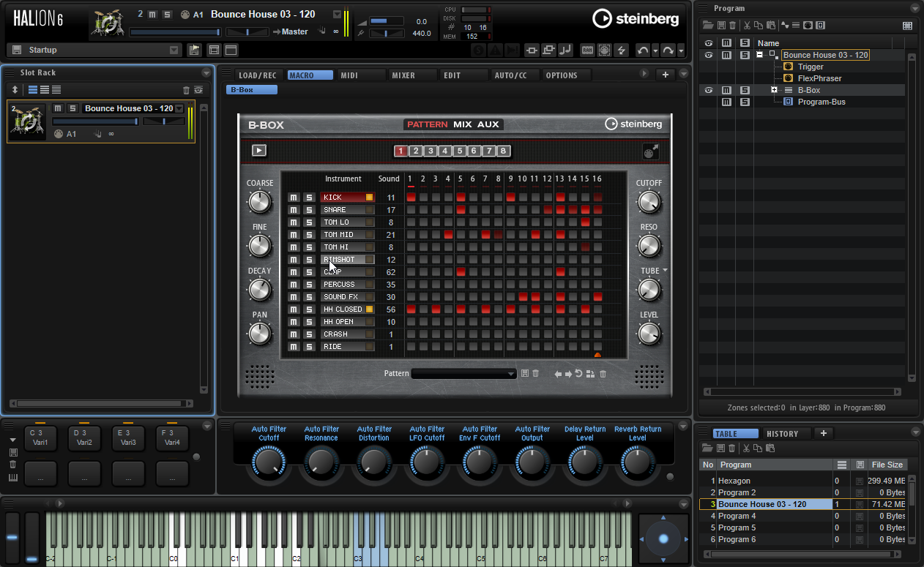Click the trash icon in the program table toolbar
Screen dimensions: 924x567
tap(731, 448)
